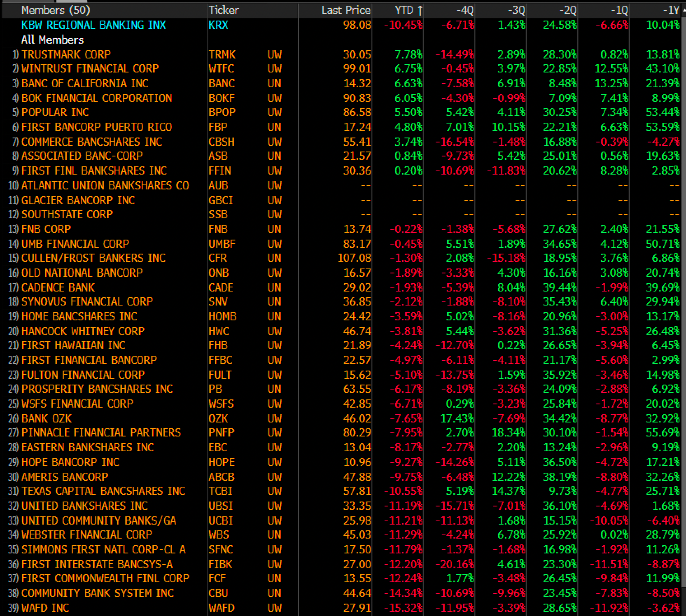Open GLACIER BANCORP INC
This screenshot has height=616, width=686.
coord(78,200)
